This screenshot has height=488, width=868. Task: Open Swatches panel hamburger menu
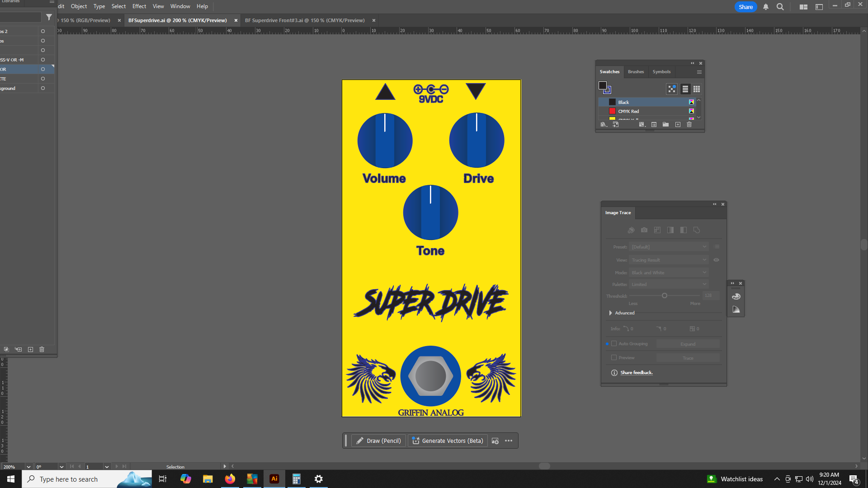tap(699, 72)
